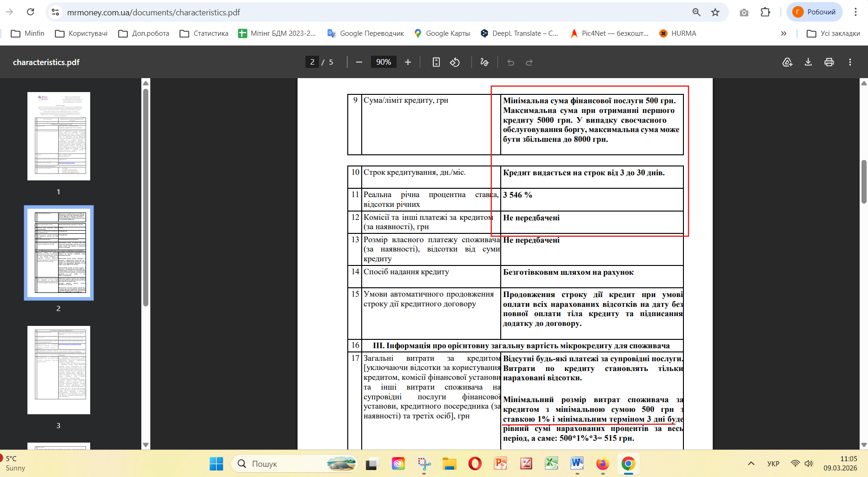
Task: Download the characteristics.pdf file
Action: coord(808,62)
